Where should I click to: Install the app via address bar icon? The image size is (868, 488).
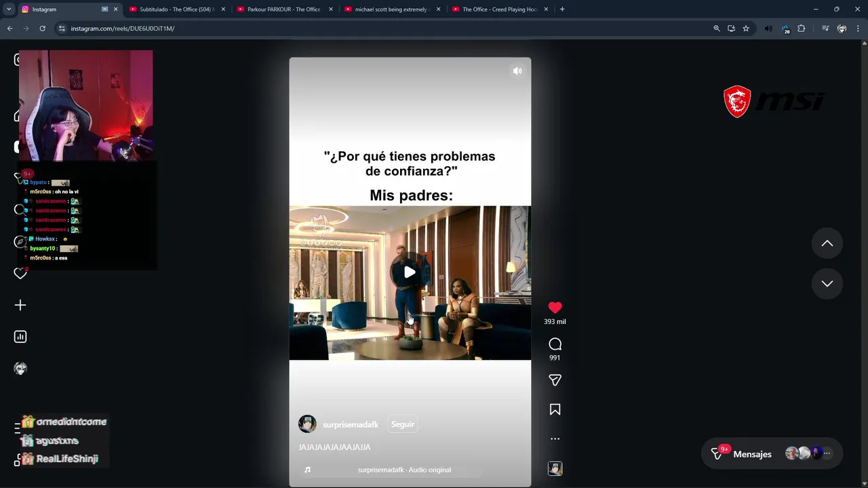731,28
